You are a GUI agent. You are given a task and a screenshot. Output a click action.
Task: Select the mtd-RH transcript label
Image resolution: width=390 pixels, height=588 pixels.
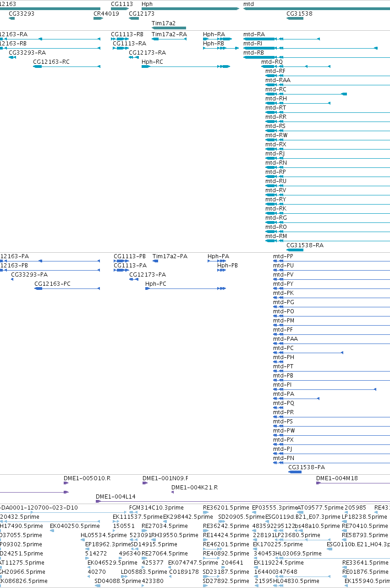276,99
